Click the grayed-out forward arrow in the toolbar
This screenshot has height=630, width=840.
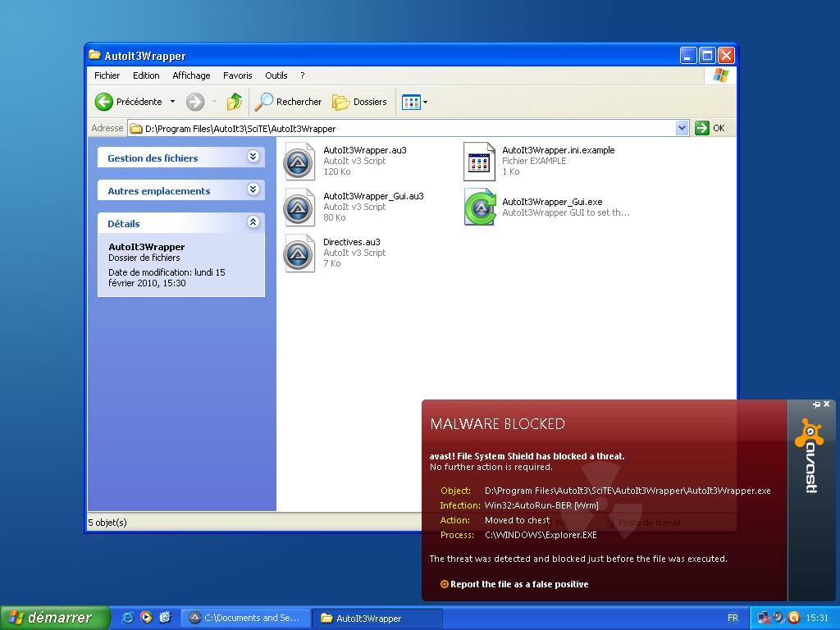(x=195, y=102)
